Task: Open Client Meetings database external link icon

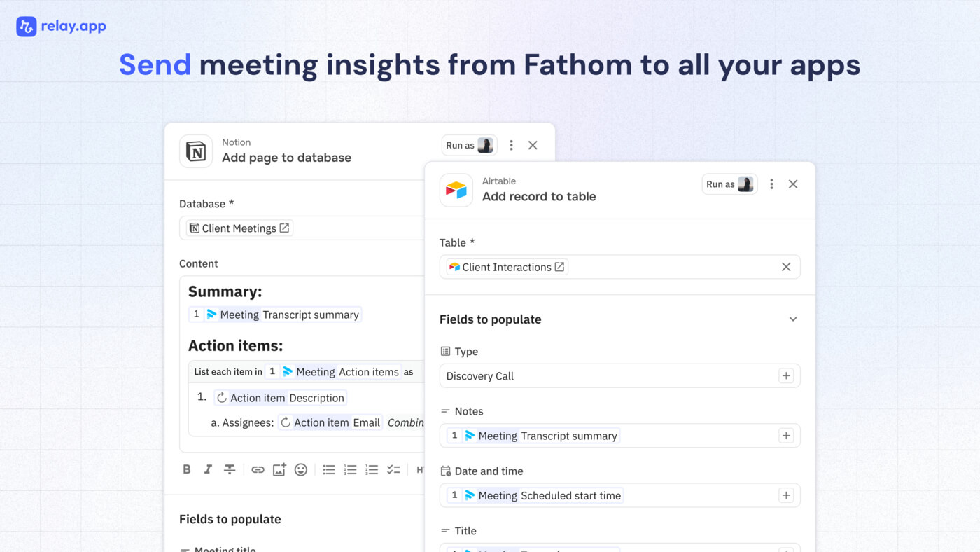Action: [284, 228]
